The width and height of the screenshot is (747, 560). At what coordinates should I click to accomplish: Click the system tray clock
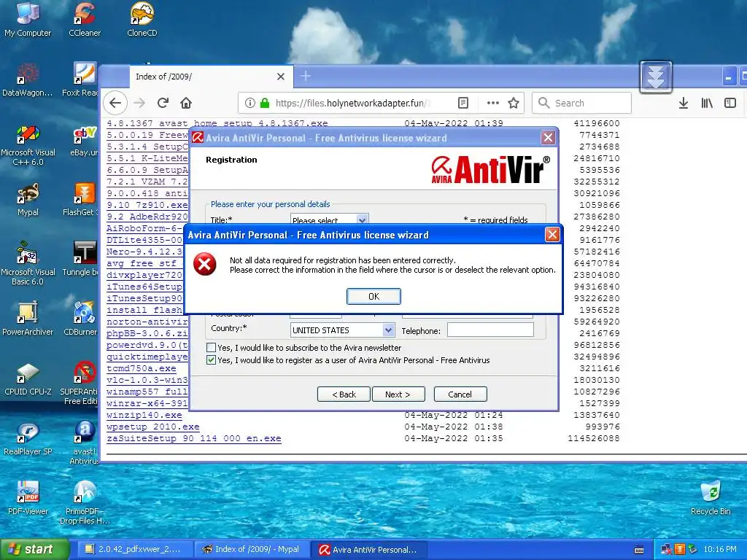[x=720, y=550]
